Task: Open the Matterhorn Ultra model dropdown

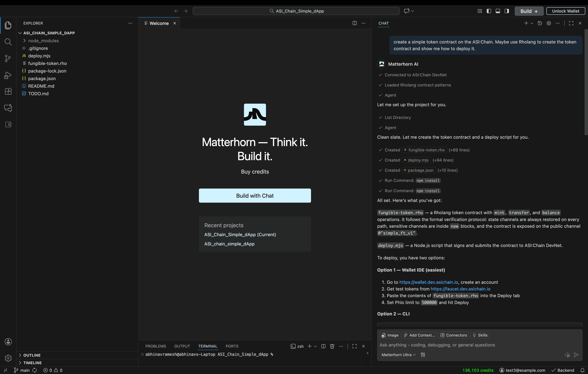Action: (x=399, y=355)
